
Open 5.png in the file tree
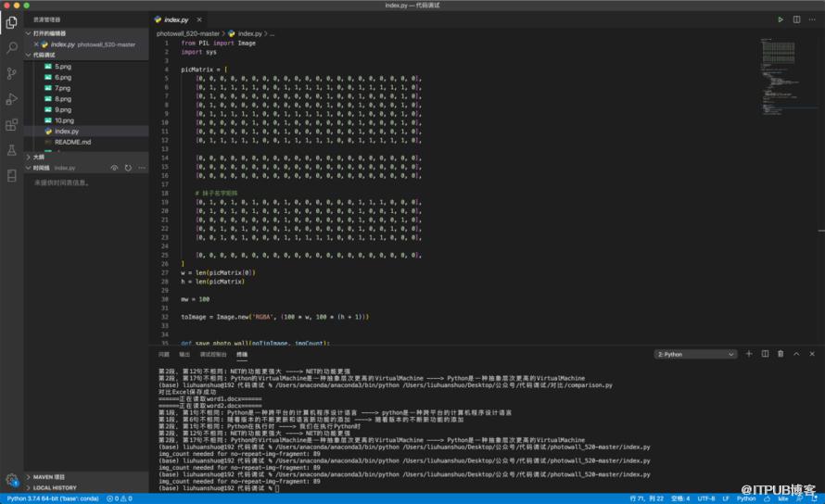coord(86,67)
